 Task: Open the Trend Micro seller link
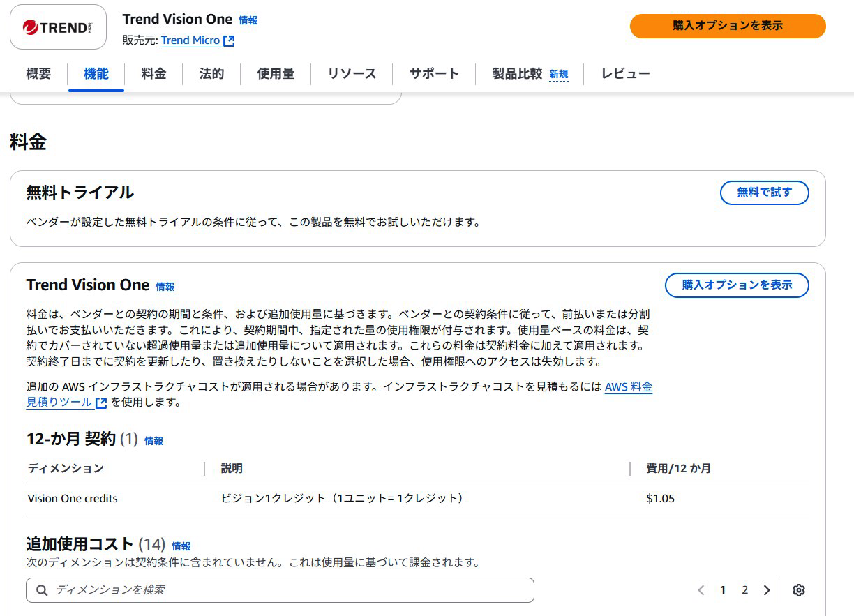(x=197, y=40)
